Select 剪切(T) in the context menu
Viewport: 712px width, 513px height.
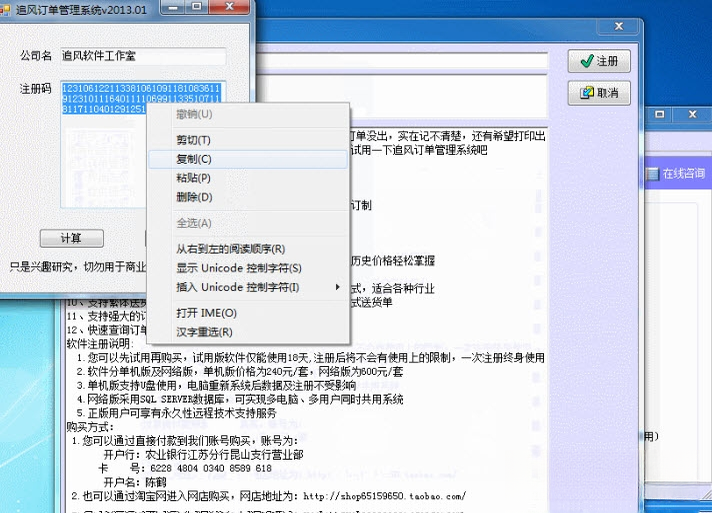248,140
